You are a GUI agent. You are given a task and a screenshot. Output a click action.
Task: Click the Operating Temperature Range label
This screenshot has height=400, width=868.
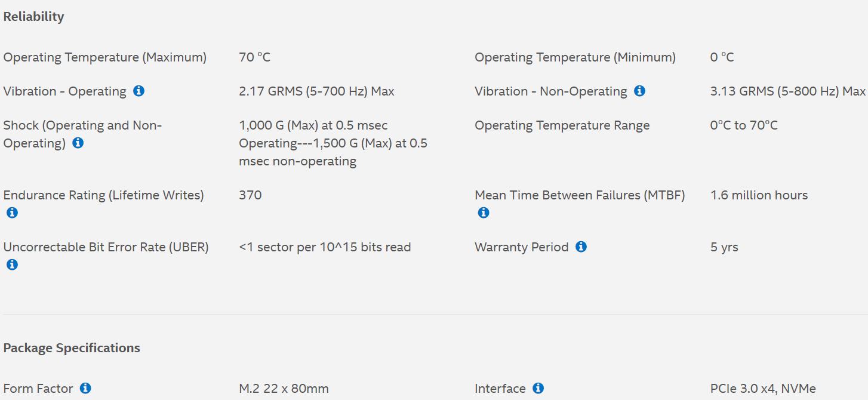point(562,125)
